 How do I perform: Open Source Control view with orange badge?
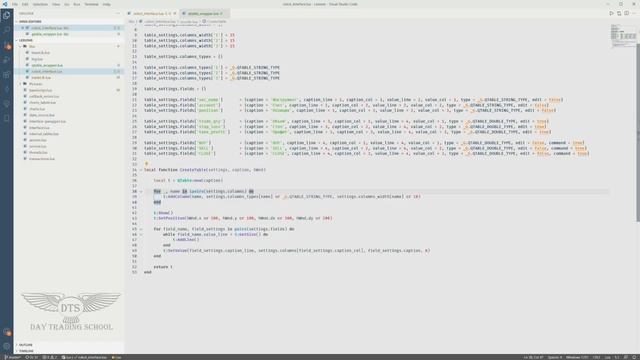7,45
